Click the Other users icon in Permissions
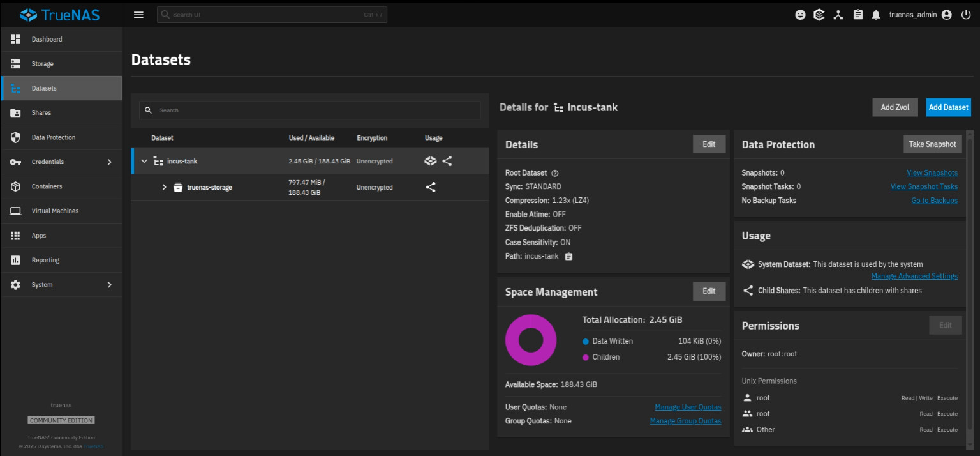Image resolution: width=980 pixels, height=456 pixels. pos(748,430)
